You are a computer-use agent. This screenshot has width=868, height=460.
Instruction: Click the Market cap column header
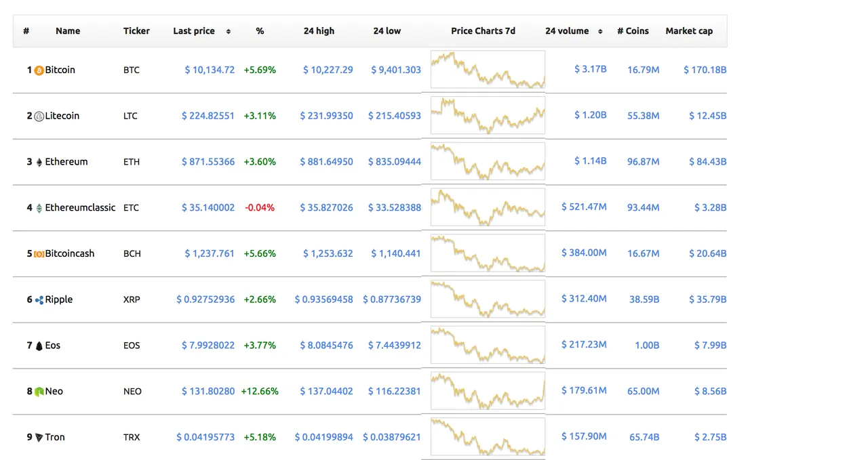point(689,31)
